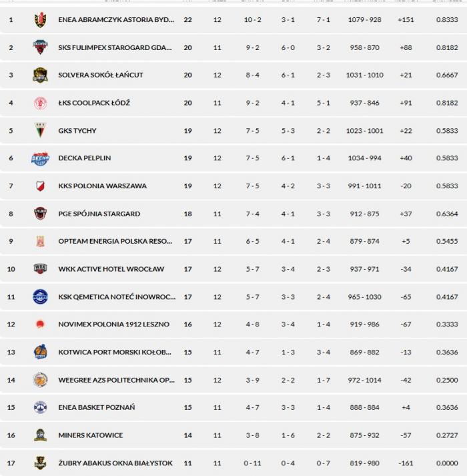Click the PGE Spójnia Stargard logo
Viewport: 467px width, 476px height.
pos(40,214)
